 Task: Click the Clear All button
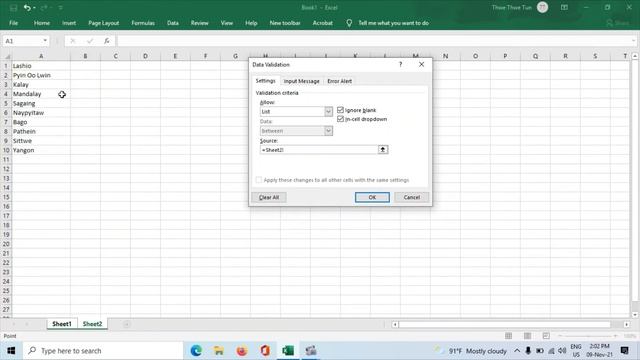click(269, 197)
